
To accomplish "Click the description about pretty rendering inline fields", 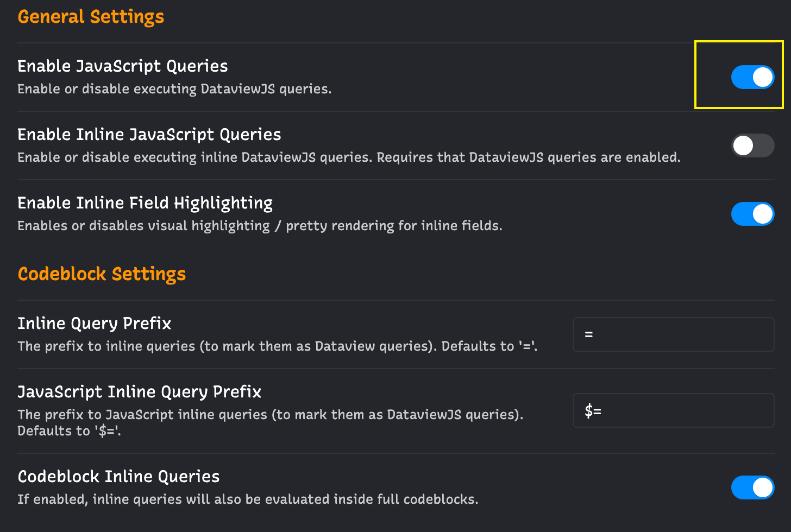I will (x=260, y=226).
